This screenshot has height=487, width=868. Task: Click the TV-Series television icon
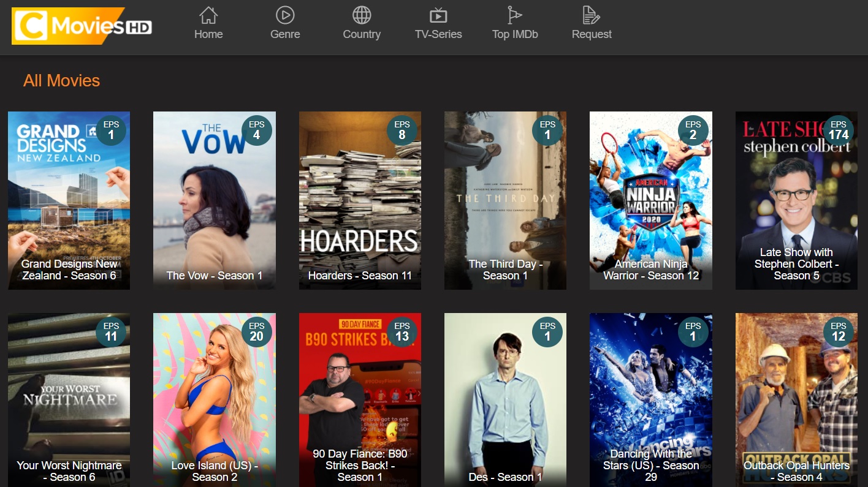pos(438,15)
